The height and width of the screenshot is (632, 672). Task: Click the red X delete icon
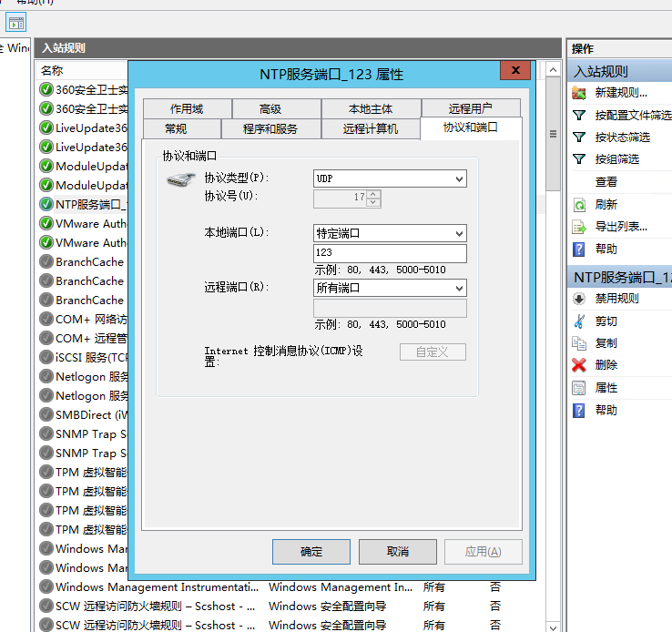(579, 365)
